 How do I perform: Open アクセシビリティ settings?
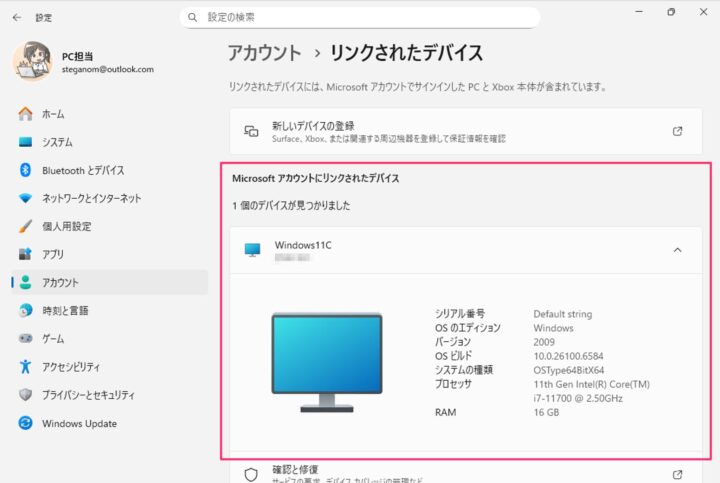click(x=109, y=366)
